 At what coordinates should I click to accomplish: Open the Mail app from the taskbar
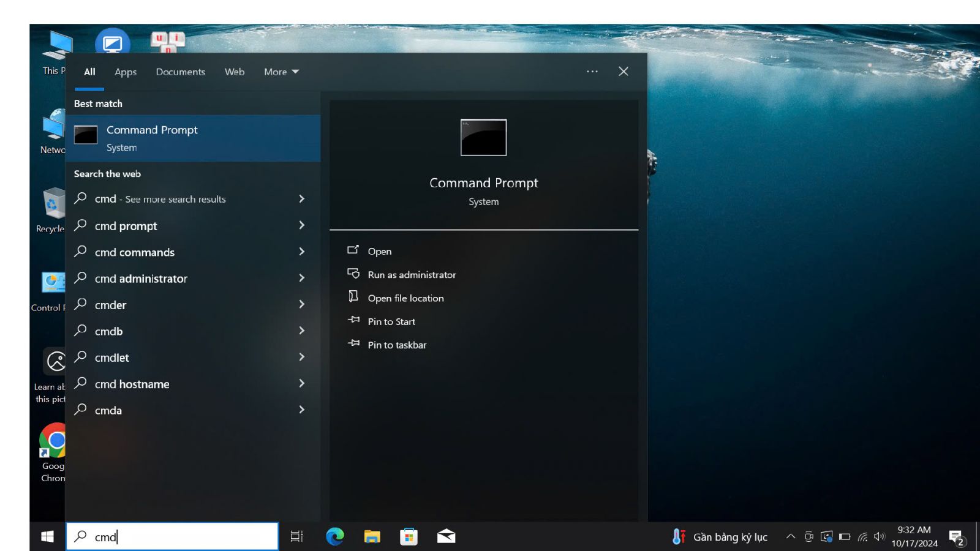click(x=446, y=537)
